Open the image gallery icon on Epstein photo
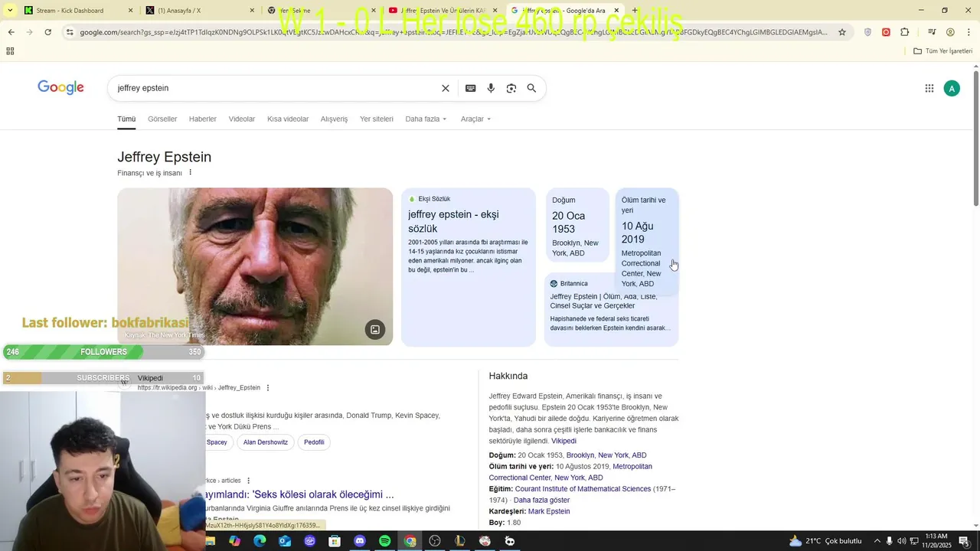 (x=375, y=330)
